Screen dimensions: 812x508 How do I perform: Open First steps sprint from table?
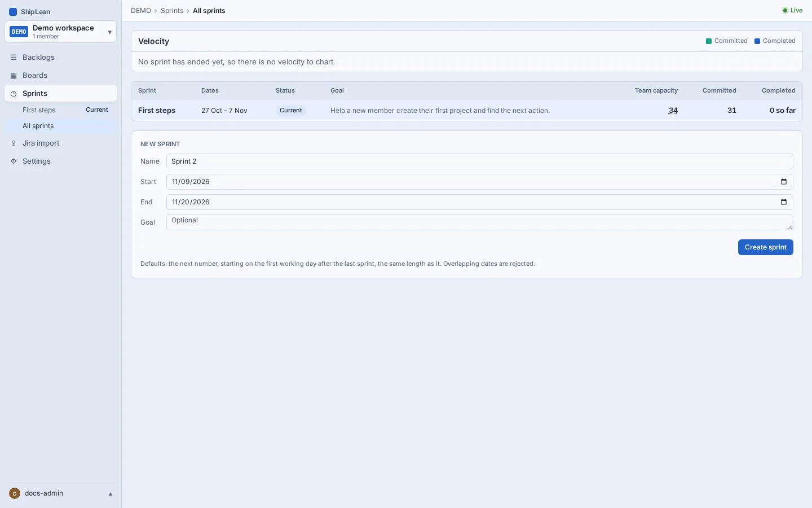pos(157,111)
